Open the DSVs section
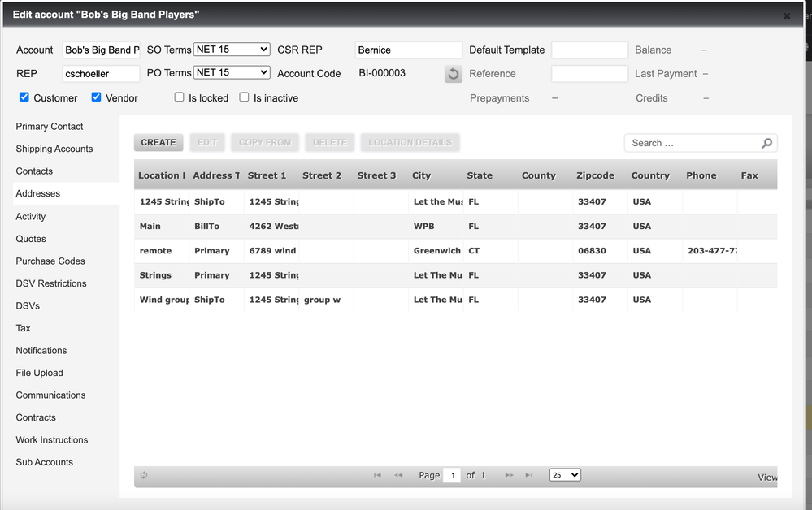 pos(28,305)
